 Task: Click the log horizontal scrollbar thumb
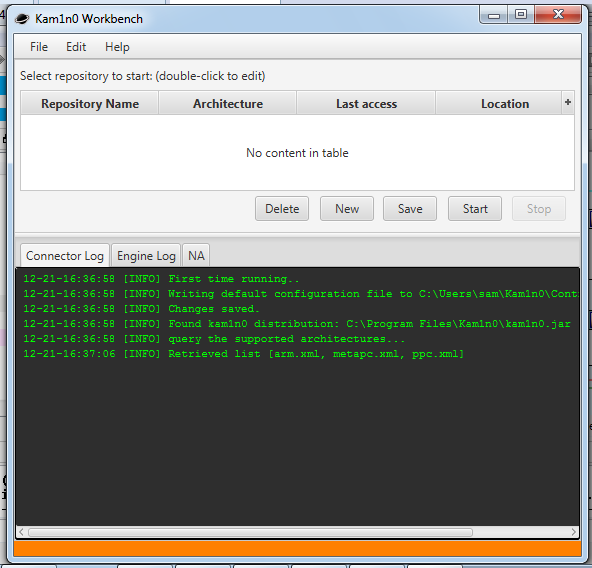coord(250,532)
